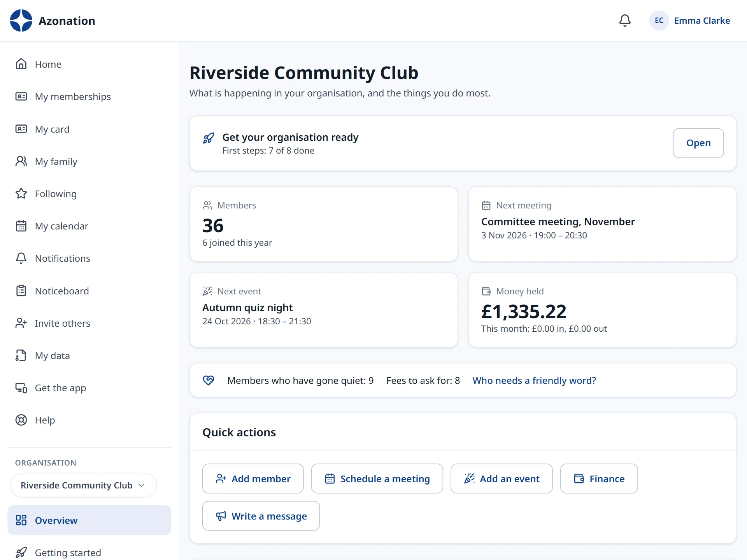Click the 'Fees to ask for: 8' text
This screenshot has width=747, height=560.
[423, 380]
